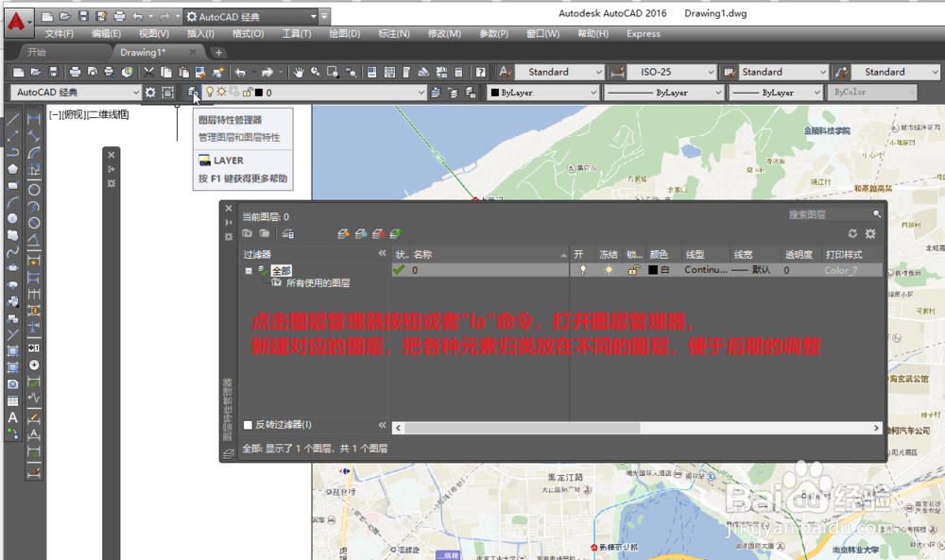Select the Line draw tool
This screenshot has height=560, width=945.
(12, 119)
